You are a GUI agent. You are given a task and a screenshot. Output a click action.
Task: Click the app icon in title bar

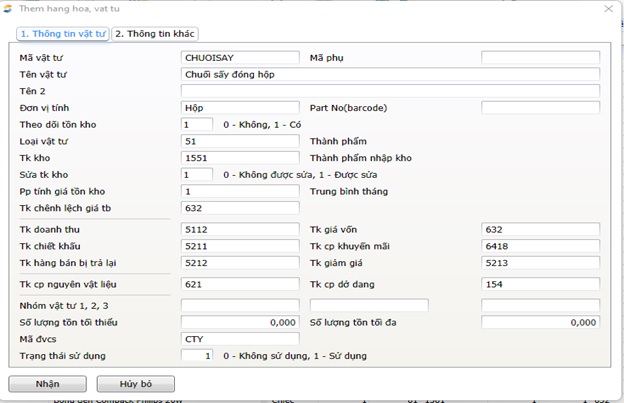[9, 8]
